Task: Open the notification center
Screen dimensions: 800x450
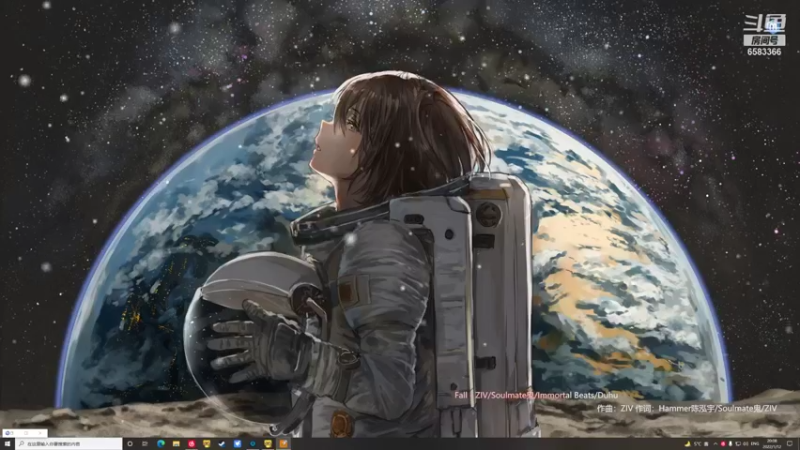Action: [790, 444]
